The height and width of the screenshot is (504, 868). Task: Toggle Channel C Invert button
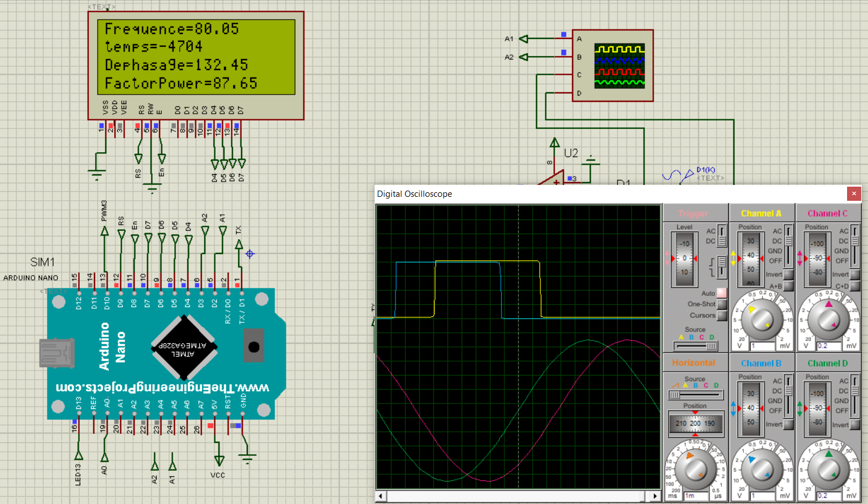855,275
